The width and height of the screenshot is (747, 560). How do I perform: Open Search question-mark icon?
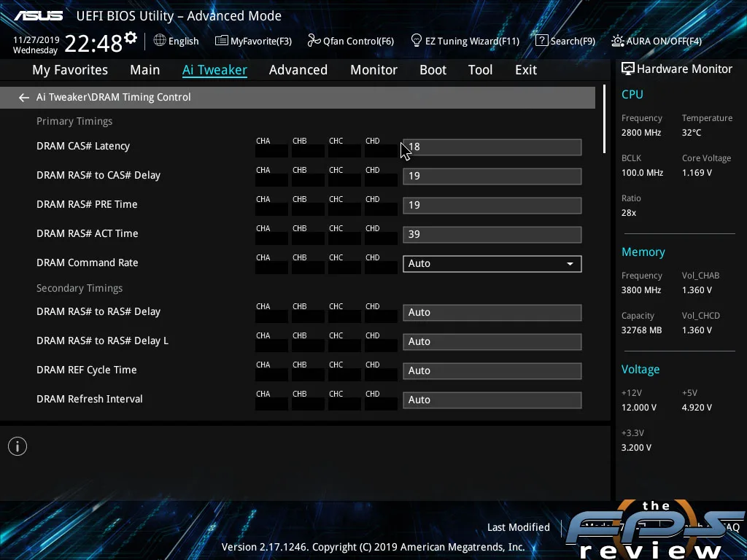541,41
